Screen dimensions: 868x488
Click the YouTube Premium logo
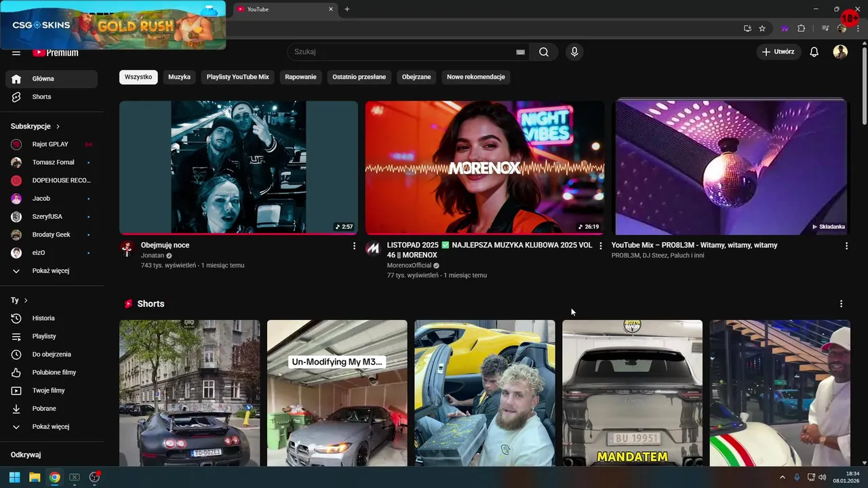[x=56, y=53]
